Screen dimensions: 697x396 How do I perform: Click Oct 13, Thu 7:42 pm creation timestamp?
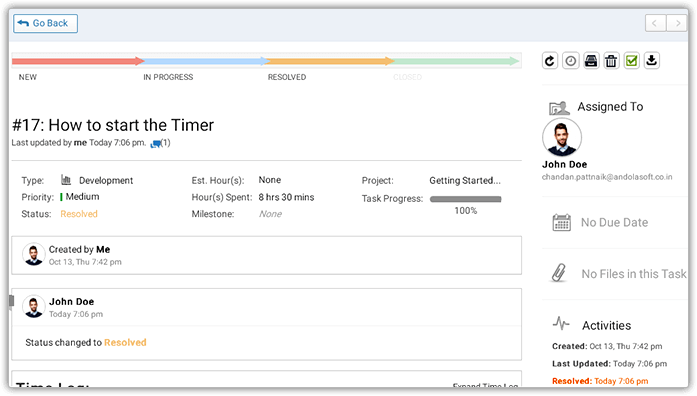85,262
